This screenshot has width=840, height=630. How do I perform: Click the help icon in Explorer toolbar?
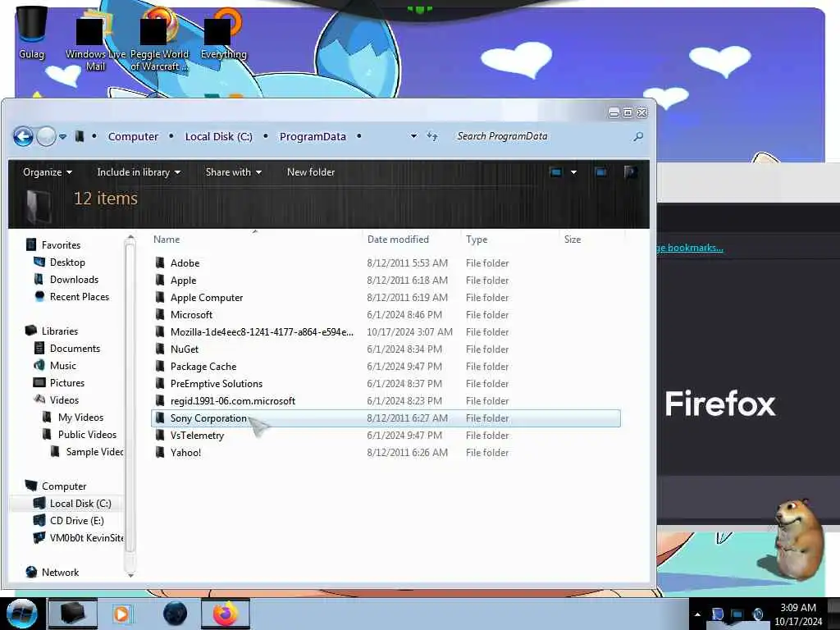point(631,172)
